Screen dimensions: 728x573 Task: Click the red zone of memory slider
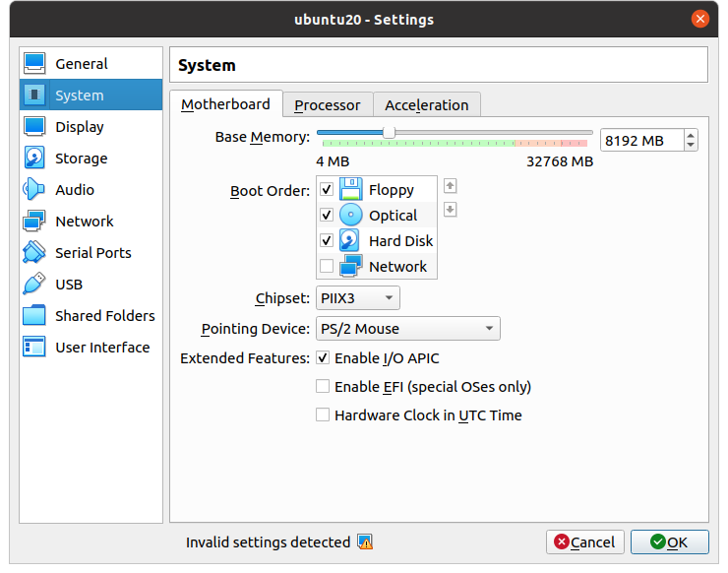pos(575,143)
